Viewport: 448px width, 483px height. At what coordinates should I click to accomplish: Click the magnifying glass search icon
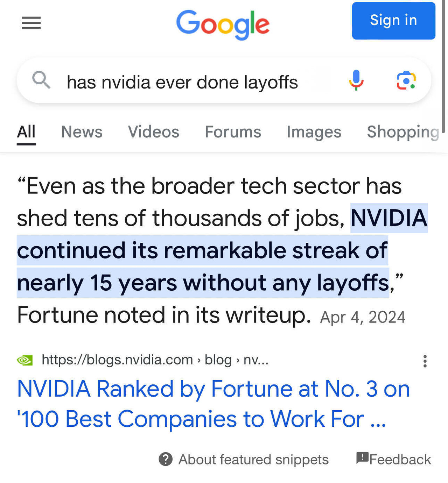(41, 80)
